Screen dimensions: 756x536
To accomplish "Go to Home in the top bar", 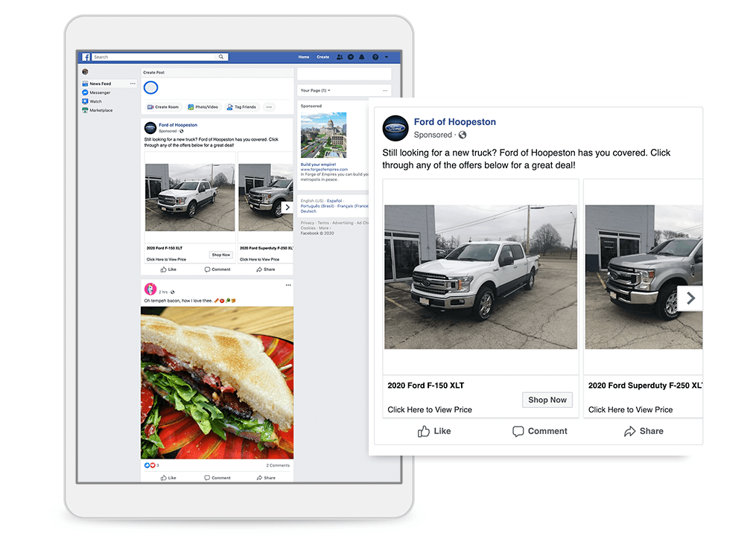I will [x=304, y=57].
